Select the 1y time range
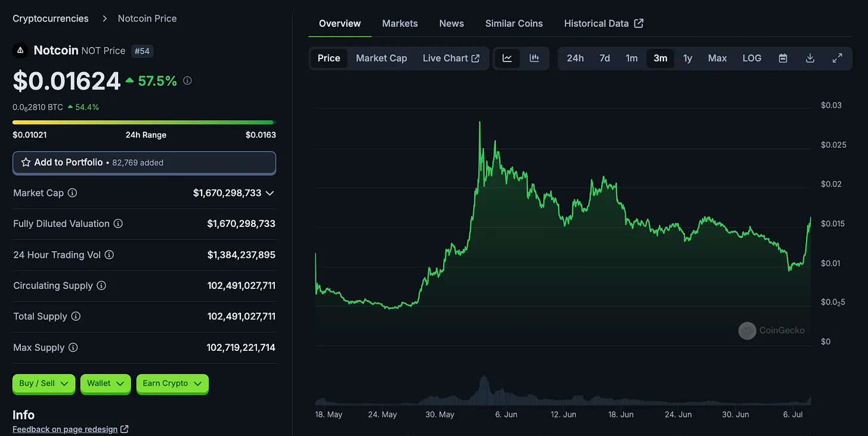The image size is (868, 436). [687, 58]
